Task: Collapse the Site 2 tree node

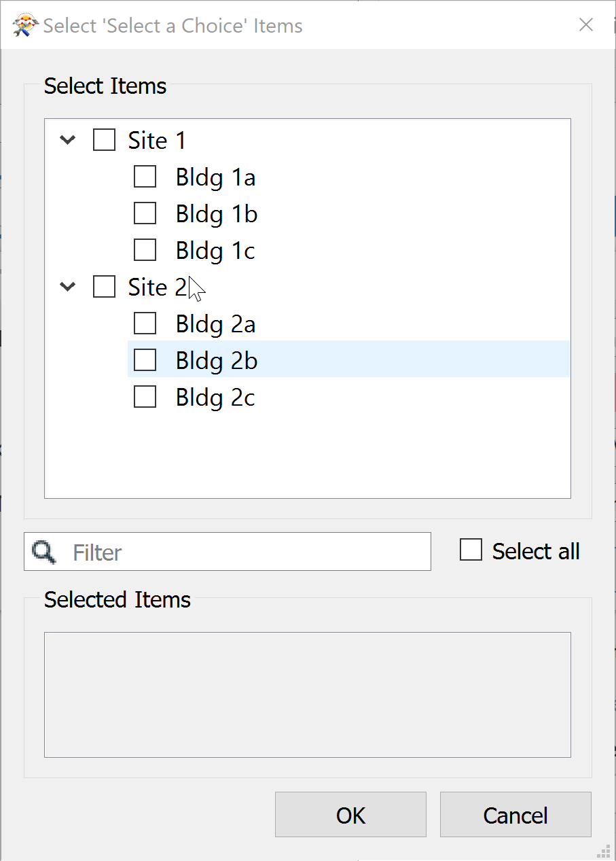Action: (67, 286)
